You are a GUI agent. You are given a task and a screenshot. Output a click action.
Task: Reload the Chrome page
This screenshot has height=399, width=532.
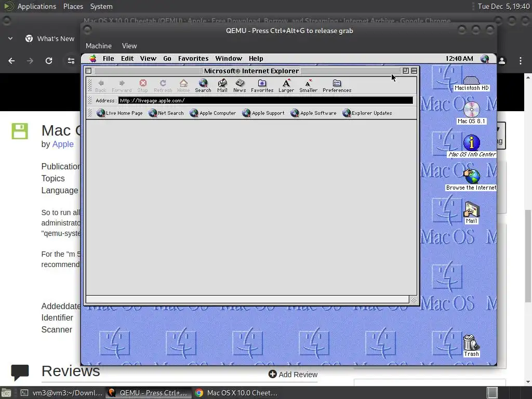49,61
